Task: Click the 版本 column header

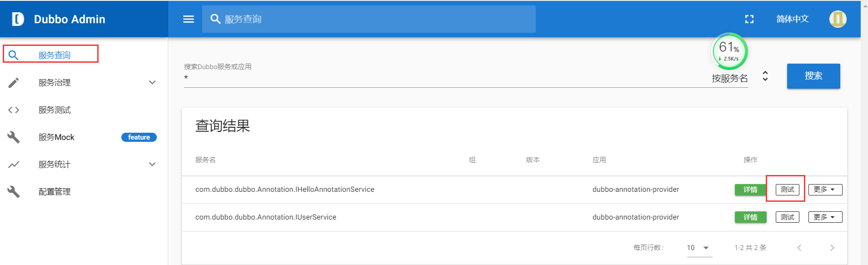Action: tap(533, 160)
